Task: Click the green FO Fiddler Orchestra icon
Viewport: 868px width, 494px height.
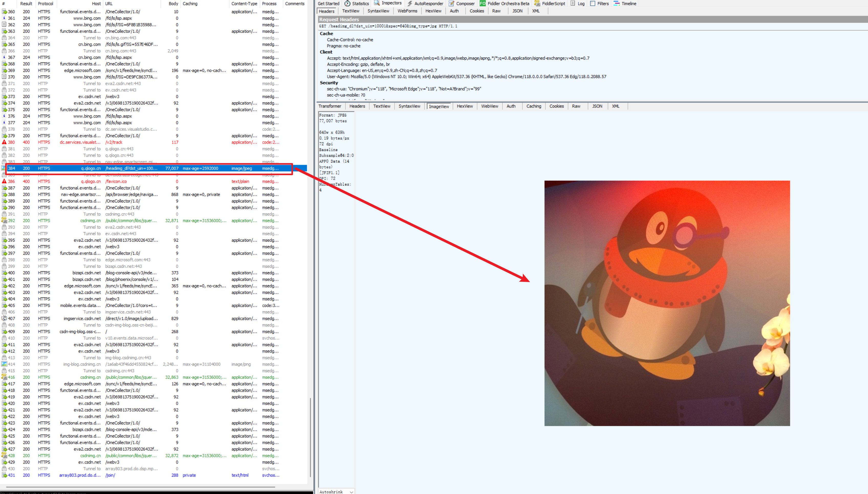Action: [x=482, y=3]
